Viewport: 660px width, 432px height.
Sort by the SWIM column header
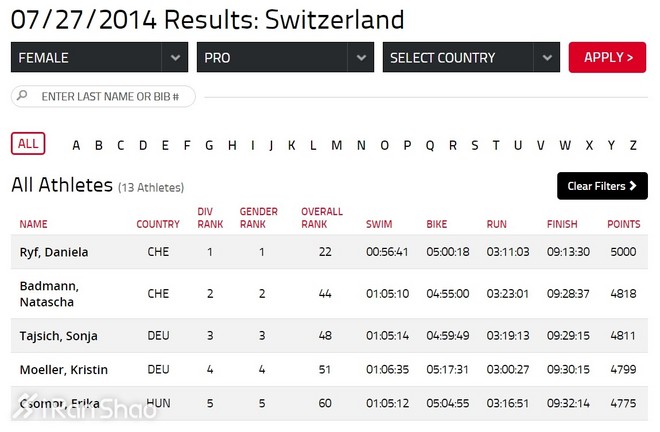tap(379, 224)
